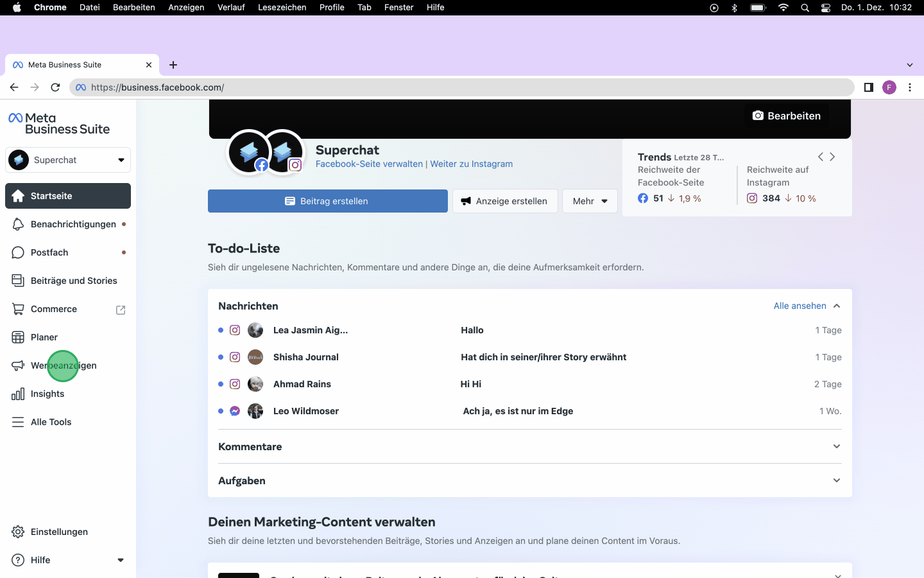Reload the page in Chrome
Screen dimensions: 924x578
(x=55, y=87)
